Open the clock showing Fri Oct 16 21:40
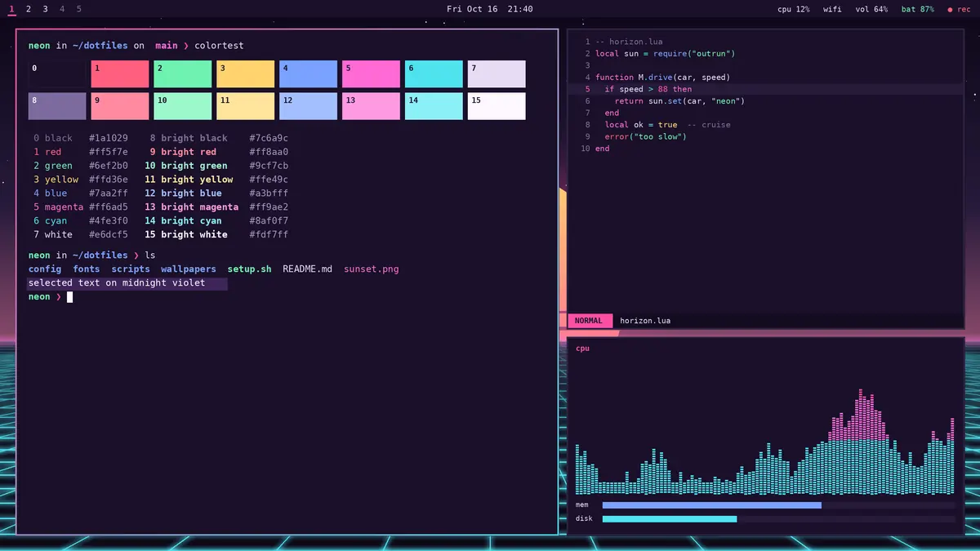 (x=490, y=9)
